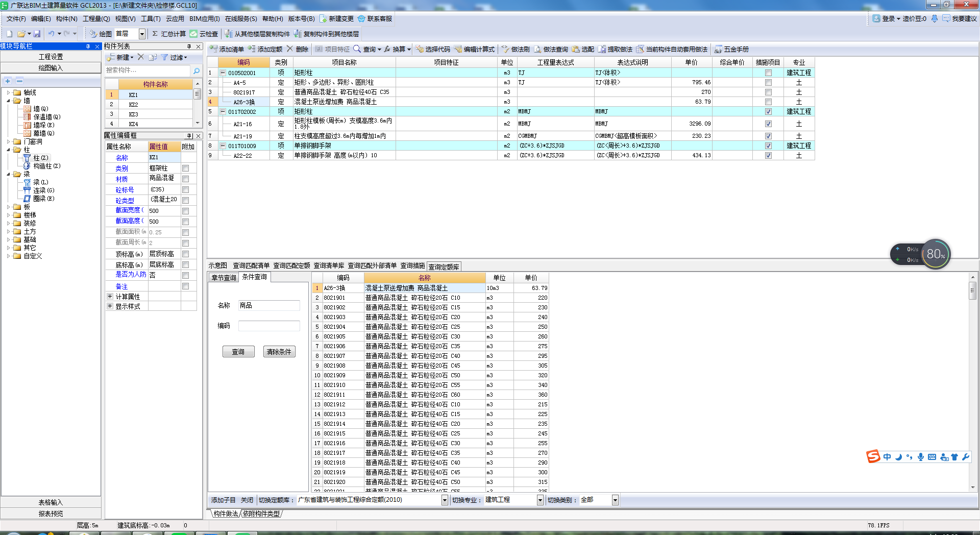Uncheck 措施项目 for row A22-22
Viewport: 980px width, 535px height.
point(768,156)
